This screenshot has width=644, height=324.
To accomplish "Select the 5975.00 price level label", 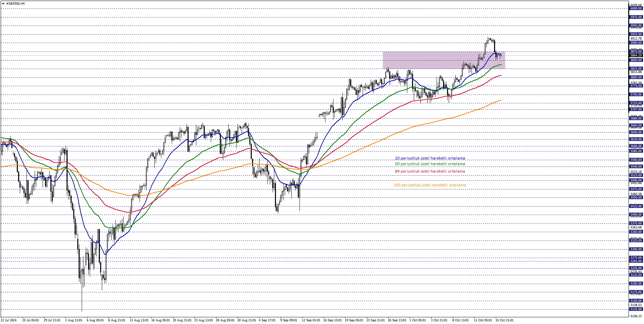I will coord(636,17).
